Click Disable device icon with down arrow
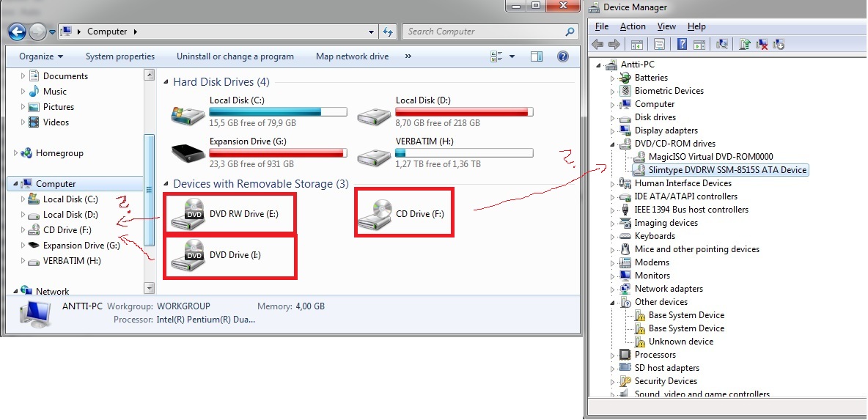Viewport: 868px width, 420px height. 779,44
